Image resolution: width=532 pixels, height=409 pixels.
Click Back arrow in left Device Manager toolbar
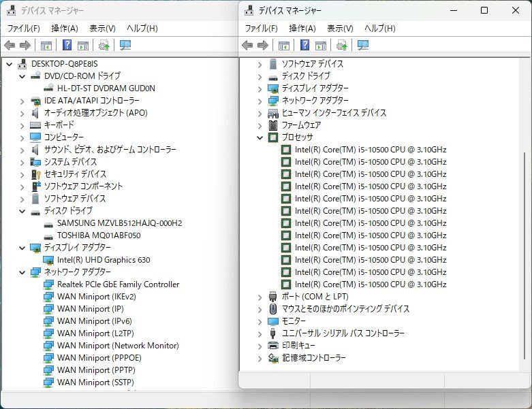pos(10,45)
